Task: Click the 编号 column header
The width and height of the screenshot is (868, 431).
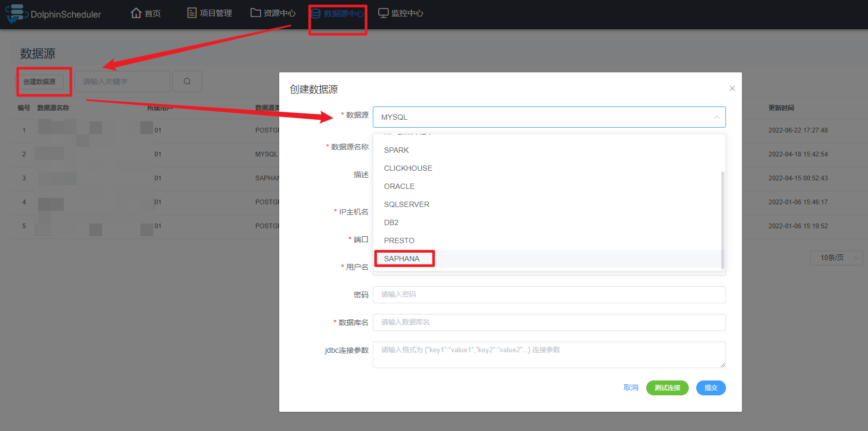Action: 24,108
